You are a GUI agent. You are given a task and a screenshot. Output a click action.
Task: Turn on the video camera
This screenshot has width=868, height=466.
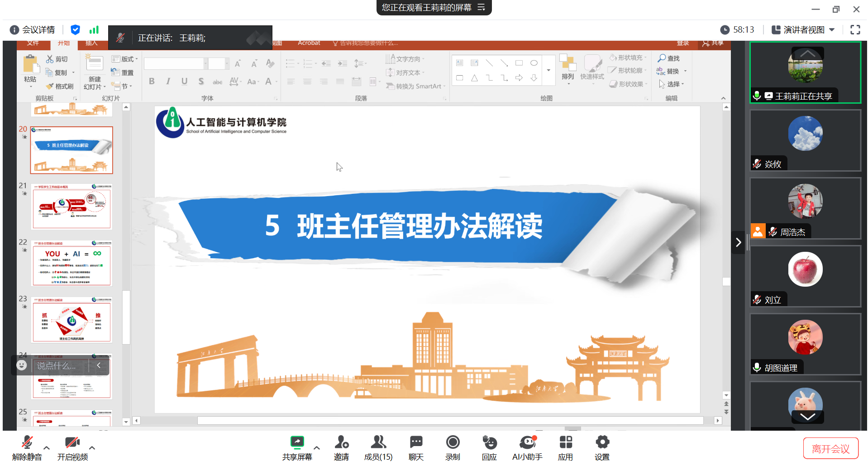pos(72,442)
